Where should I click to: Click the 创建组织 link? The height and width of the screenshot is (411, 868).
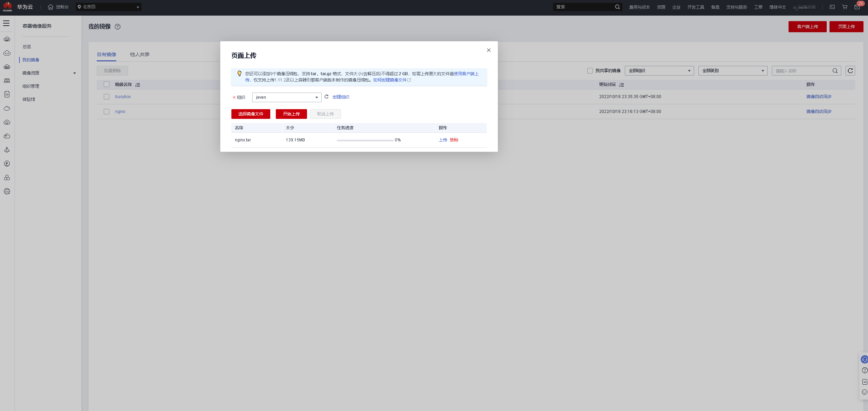pyautogui.click(x=341, y=97)
